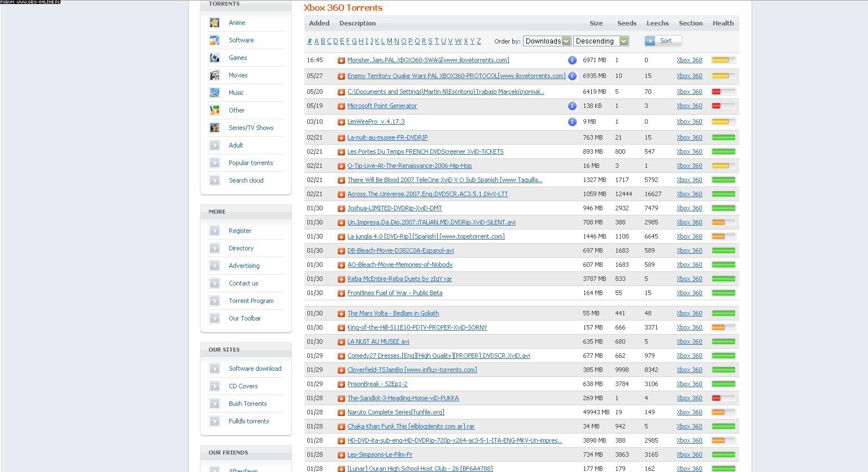Open the Order by Downloads dropdown

[547, 41]
